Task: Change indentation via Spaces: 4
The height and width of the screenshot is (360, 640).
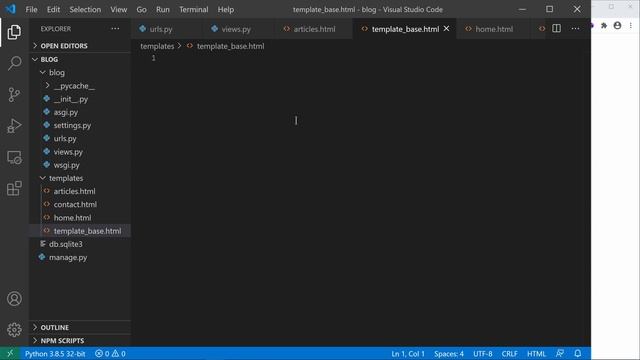Action: pos(449,353)
